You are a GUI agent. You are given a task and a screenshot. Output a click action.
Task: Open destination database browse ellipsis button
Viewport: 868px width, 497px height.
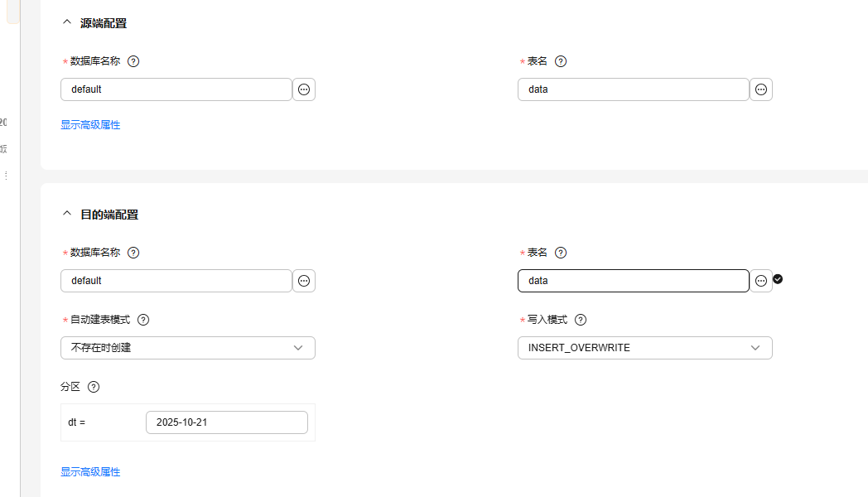click(x=304, y=281)
